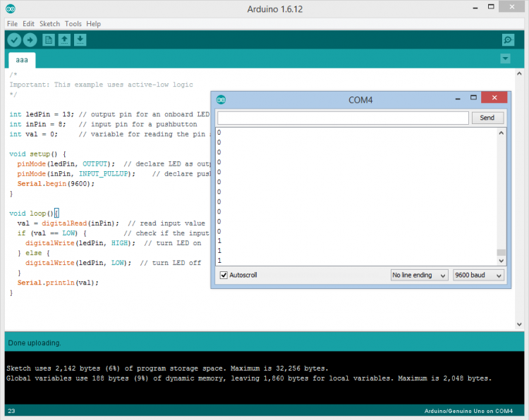Open the Sketch menu
529x420 pixels.
click(x=49, y=23)
